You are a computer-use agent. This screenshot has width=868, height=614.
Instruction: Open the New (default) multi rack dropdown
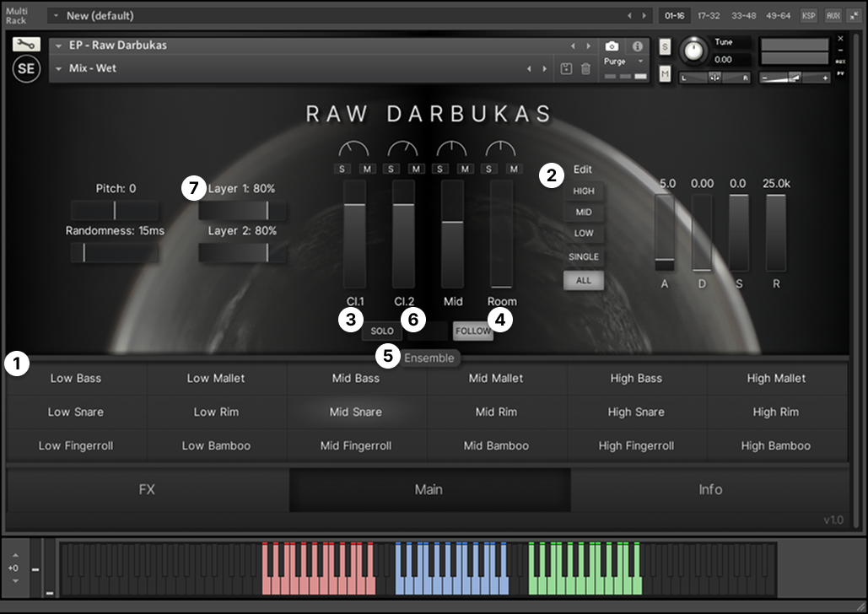point(56,16)
